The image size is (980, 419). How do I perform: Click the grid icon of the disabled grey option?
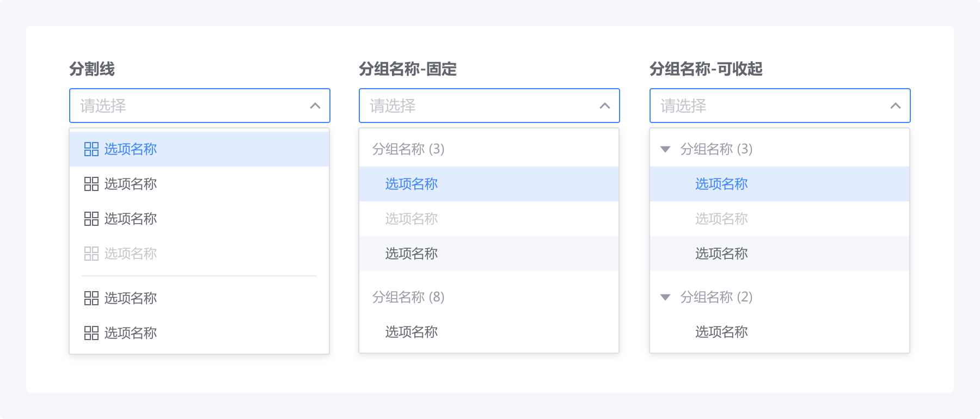click(91, 254)
